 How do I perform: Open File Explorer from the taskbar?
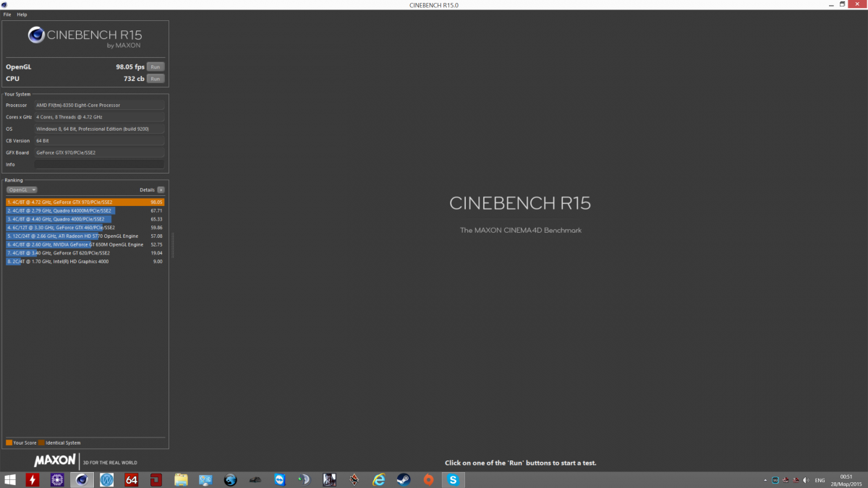(181, 479)
